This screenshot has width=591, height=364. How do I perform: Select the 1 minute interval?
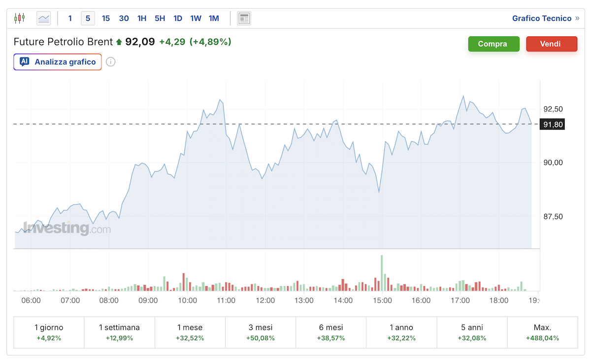tap(70, 18)
